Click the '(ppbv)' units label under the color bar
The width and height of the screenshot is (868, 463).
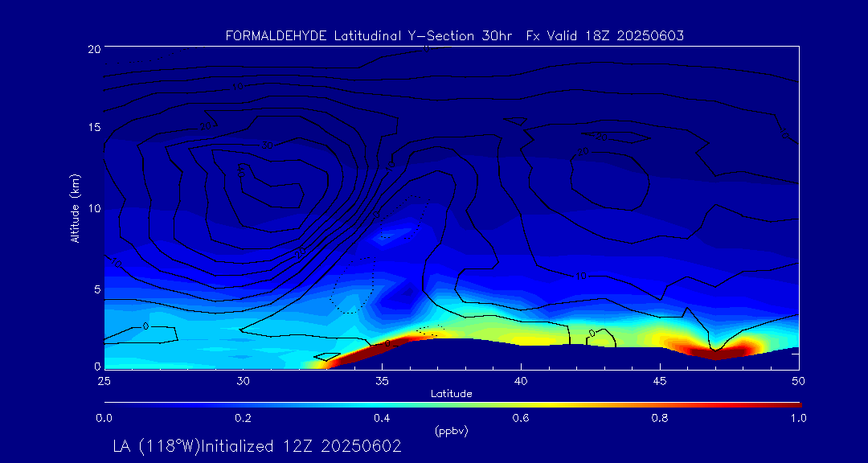(451, 432)
